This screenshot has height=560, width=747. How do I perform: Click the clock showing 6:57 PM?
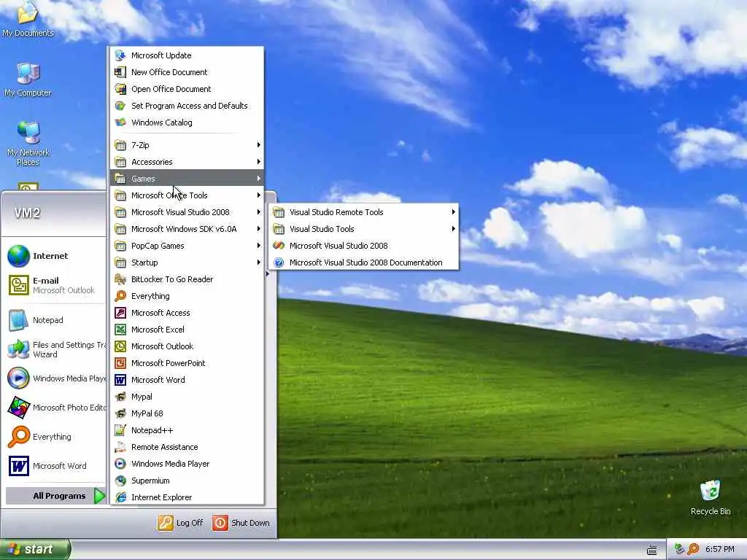coord(719,550)
